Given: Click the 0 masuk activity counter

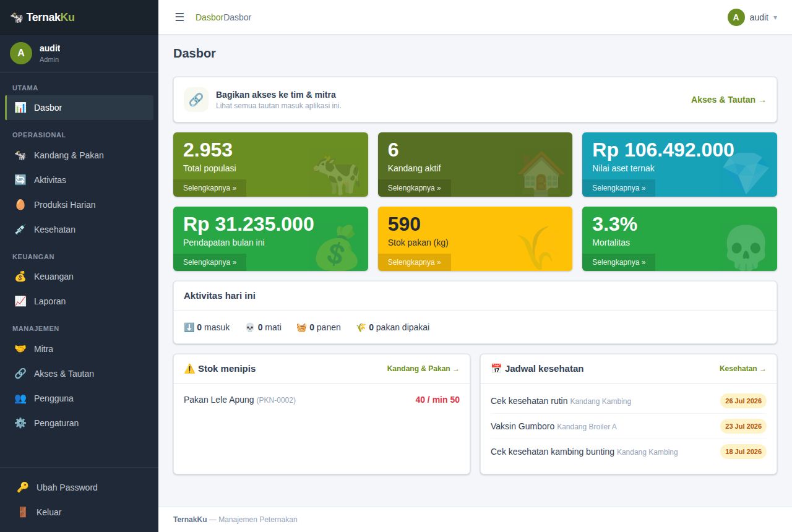Looking at the screenshot, I should [207, 327].
